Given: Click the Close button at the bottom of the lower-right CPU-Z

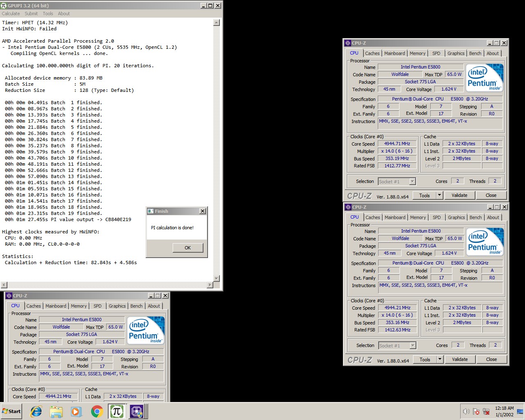Looking at the screenshot, I should 491,359.
